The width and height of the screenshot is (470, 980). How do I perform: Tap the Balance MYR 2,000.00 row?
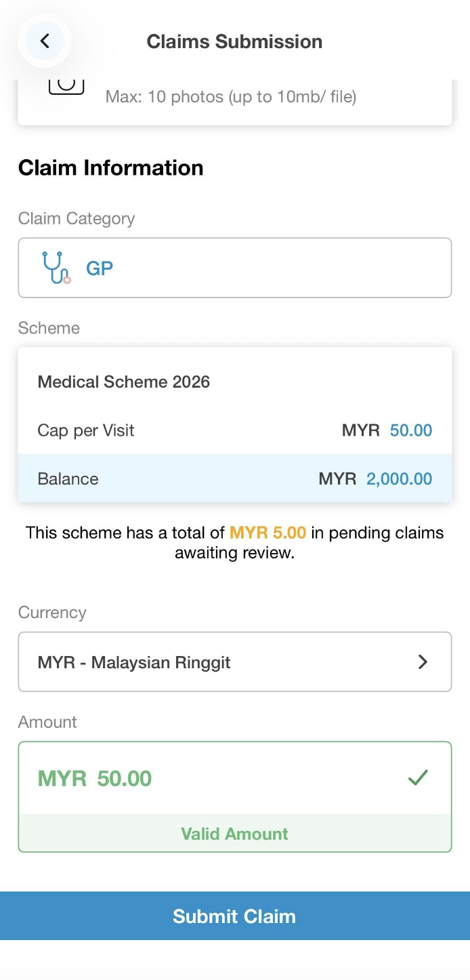[234, 478]
